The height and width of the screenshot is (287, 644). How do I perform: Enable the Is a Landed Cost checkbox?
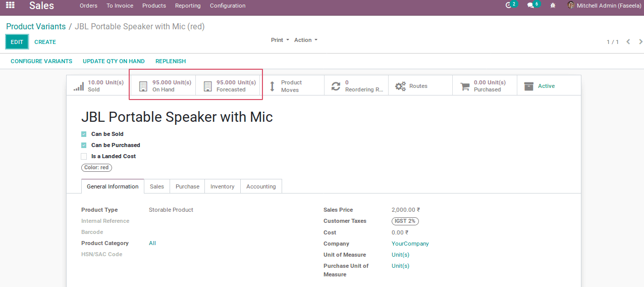84,156
